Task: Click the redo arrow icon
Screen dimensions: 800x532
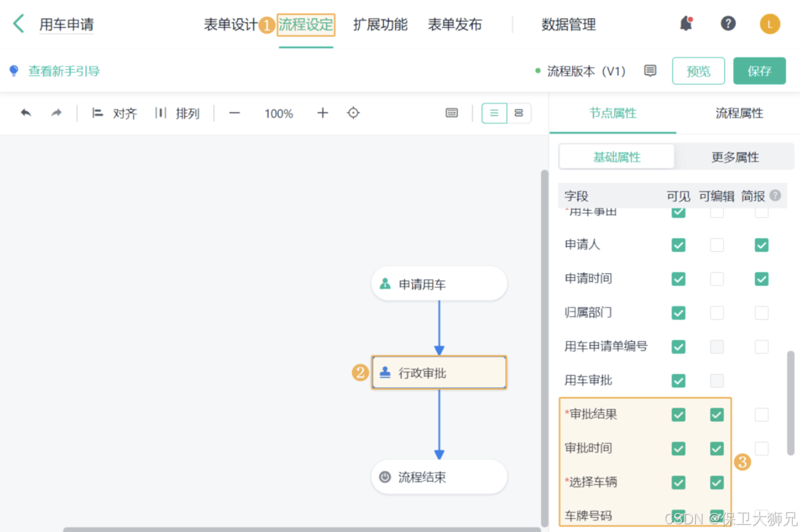Action: [x=55, y=113]
